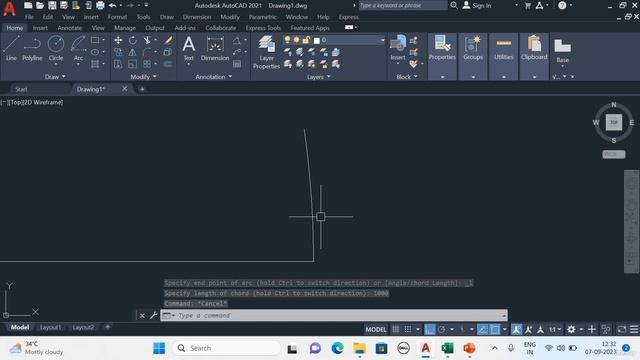This screenshot has width=640, height=360.
Task: Switch to the Layout1 tab
Action: (50, 327)
